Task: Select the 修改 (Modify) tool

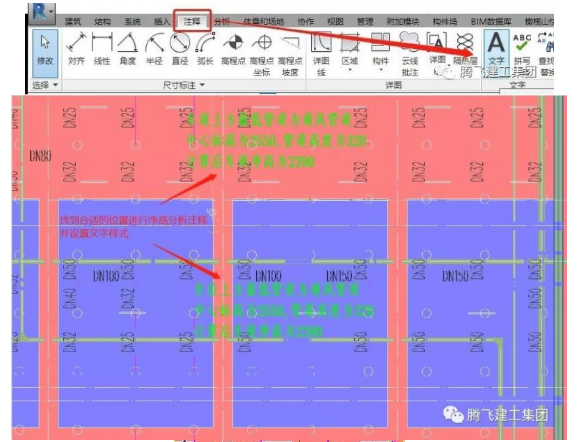Action: (x=45, y=53)
